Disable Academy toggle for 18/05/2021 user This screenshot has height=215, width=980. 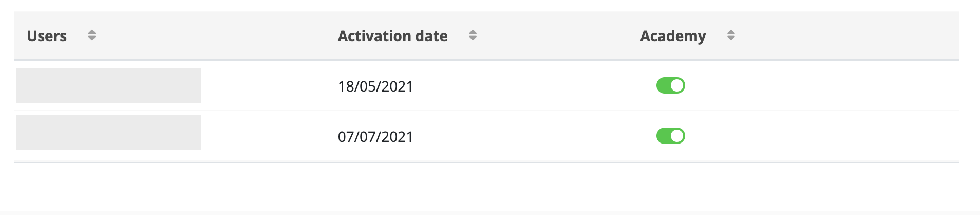pyautogui.click(x=670, y=85)
